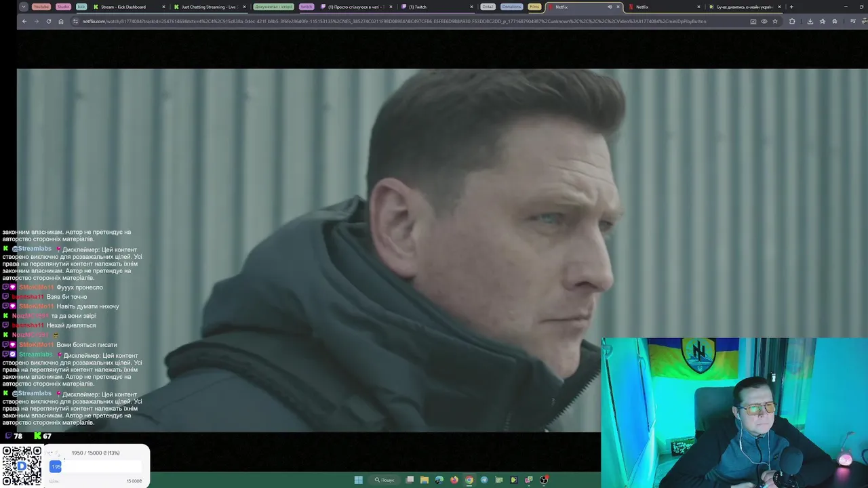This screenshot has width=868, height=488.
Task: View site information for netflix.com
Action: coord(75,21)
